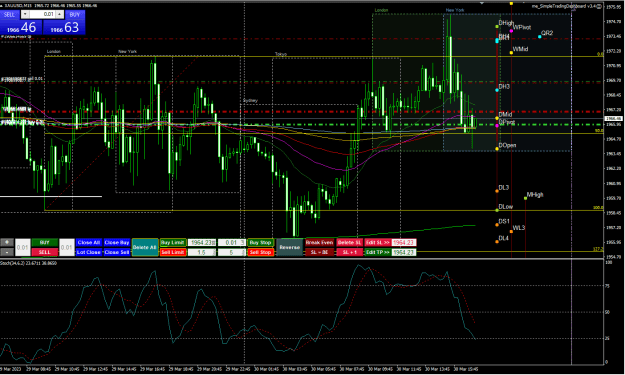Click the teal Delete All button
Viewport: 625px width, 375px height.
[x=145, y=247]
